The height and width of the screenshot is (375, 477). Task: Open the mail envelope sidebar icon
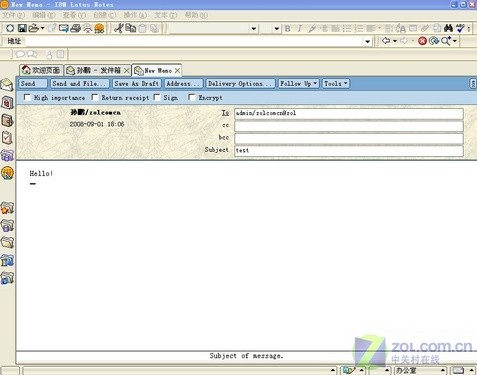click(7, 85)
